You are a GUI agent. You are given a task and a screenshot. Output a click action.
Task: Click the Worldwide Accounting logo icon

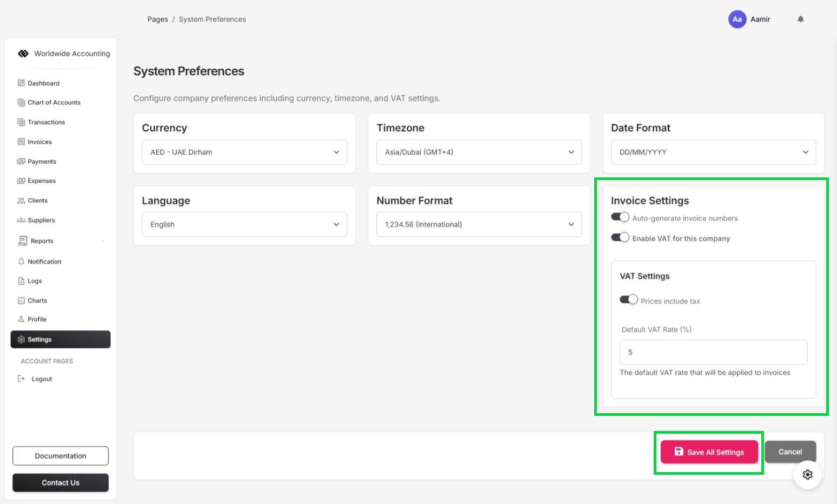click(23, 54)
